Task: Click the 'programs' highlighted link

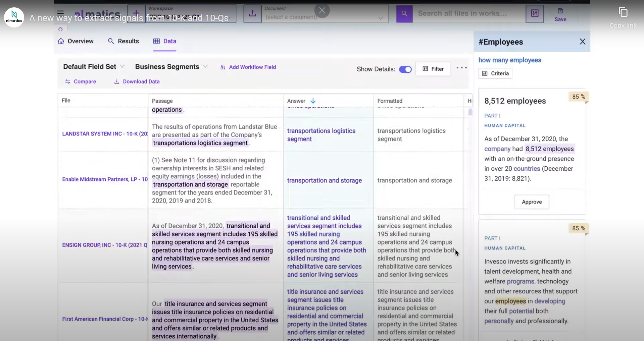Action: (520, 281)
